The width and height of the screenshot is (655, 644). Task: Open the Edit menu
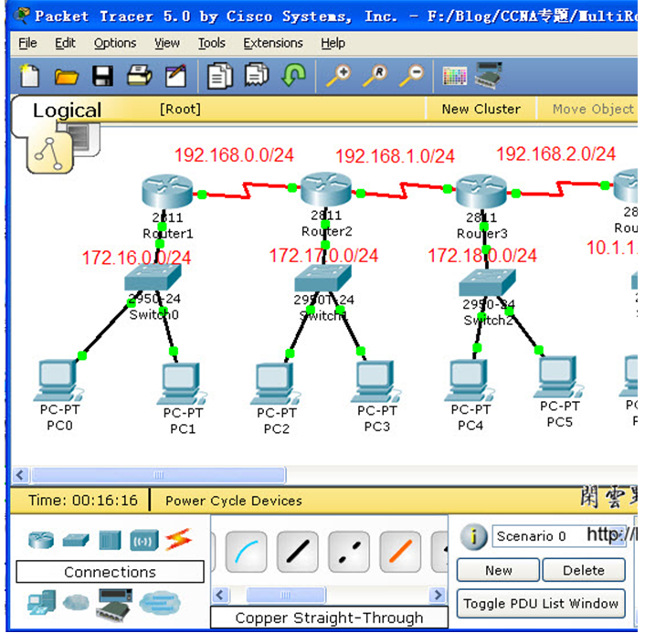(x=65, y=43)
